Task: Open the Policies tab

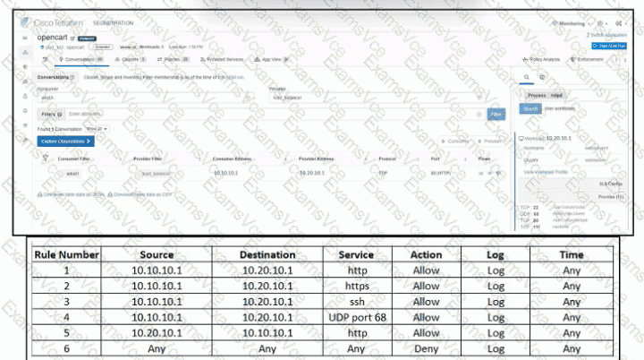Action: (173, 60)
